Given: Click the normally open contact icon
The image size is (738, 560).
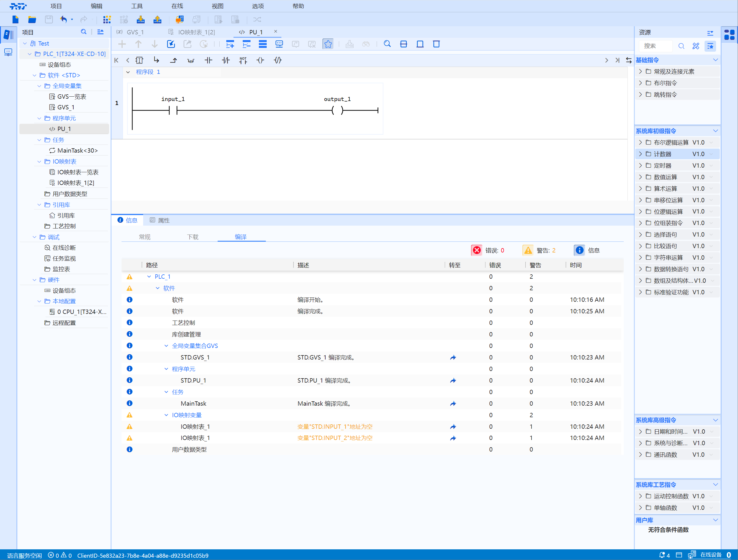Looking at the screenshot, I should point(208,60).
